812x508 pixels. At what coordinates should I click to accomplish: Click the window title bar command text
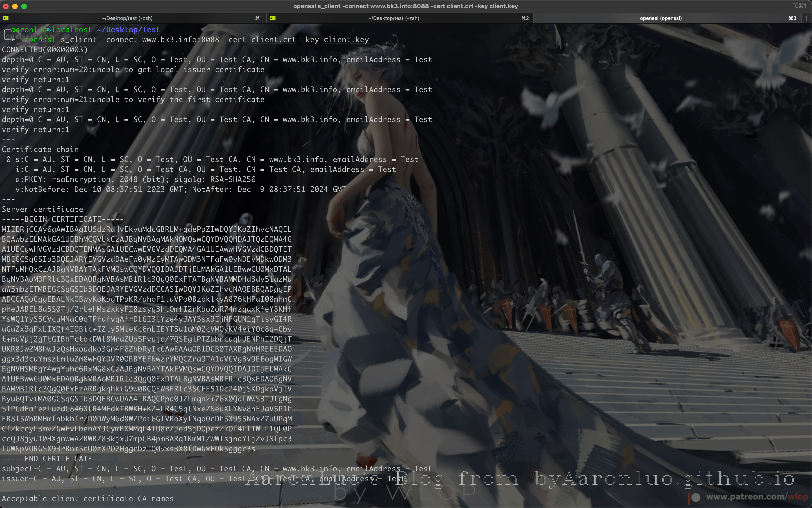coord(405,6)
